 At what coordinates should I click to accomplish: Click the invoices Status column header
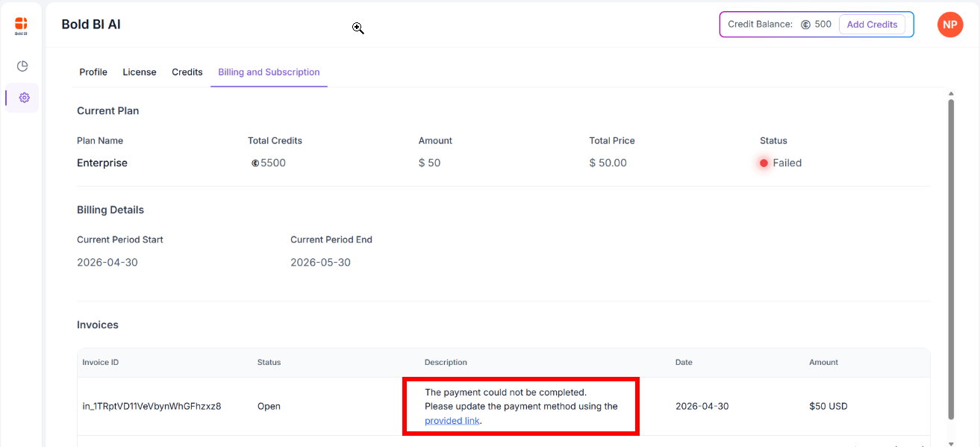pyautogui.click(x=269, y=363)
